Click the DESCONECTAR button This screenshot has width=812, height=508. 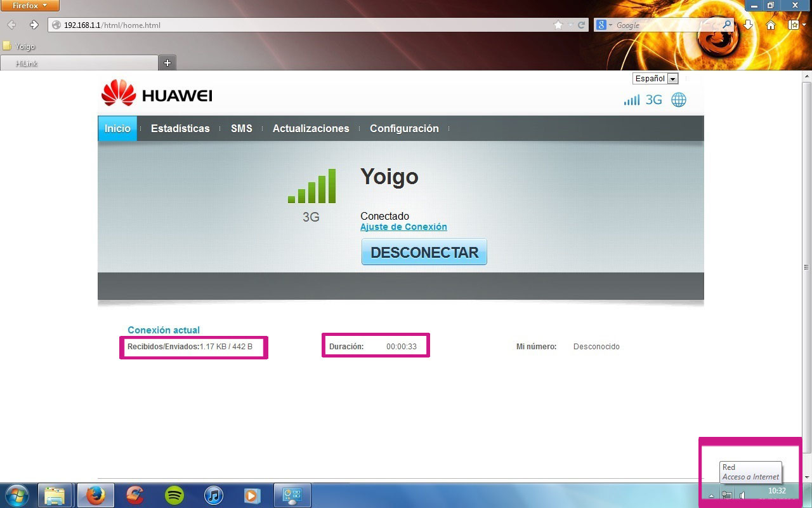click(x=424, y=252)
